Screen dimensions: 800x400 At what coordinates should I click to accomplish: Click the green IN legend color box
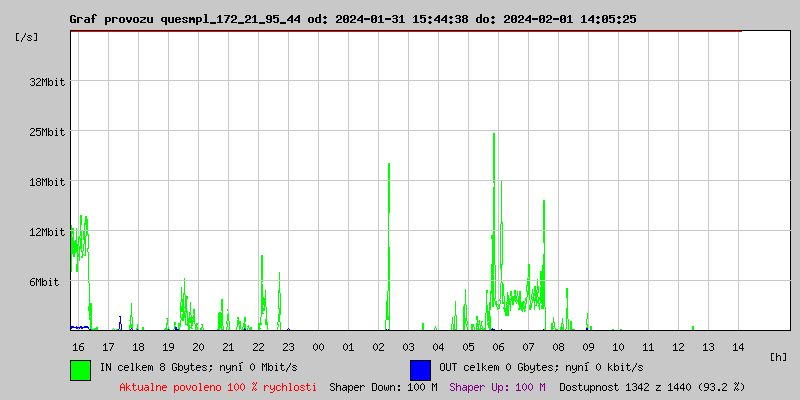pyautogui.click(x=80, y=369)
